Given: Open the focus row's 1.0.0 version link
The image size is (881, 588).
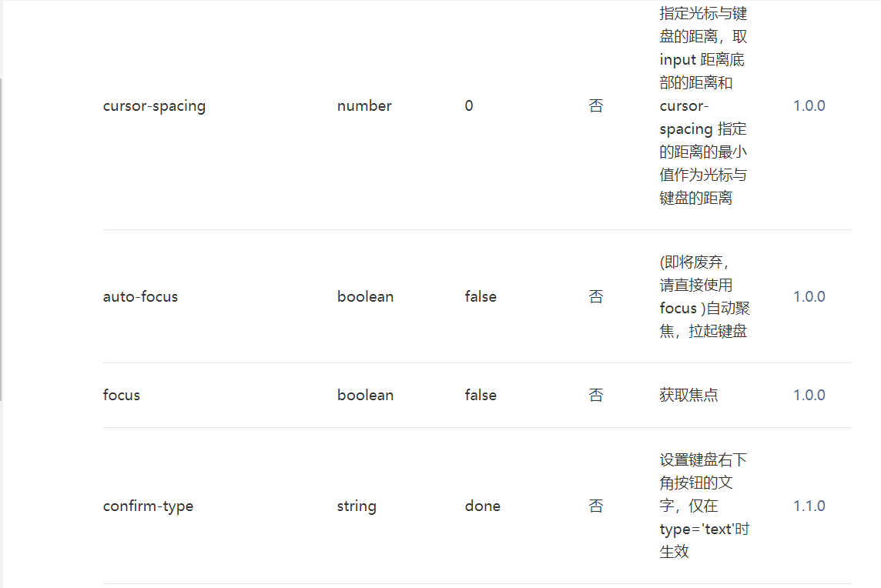Looking at the screenshot, I should pos(809,395).
